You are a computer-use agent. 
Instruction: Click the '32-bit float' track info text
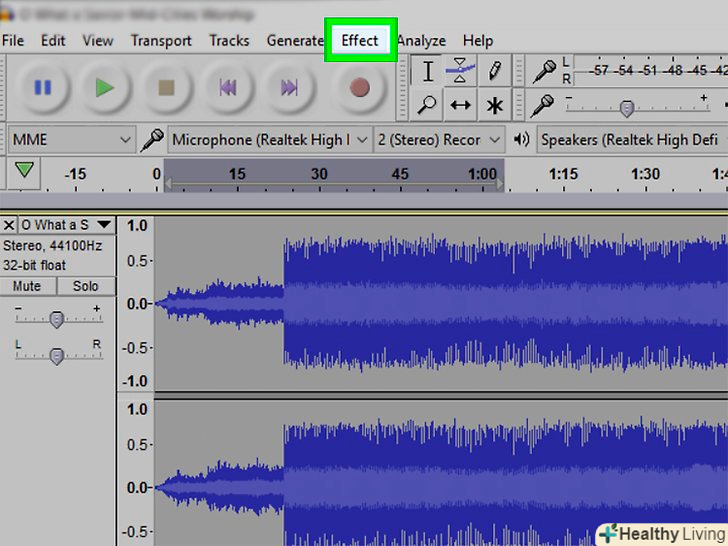point(34,265)
